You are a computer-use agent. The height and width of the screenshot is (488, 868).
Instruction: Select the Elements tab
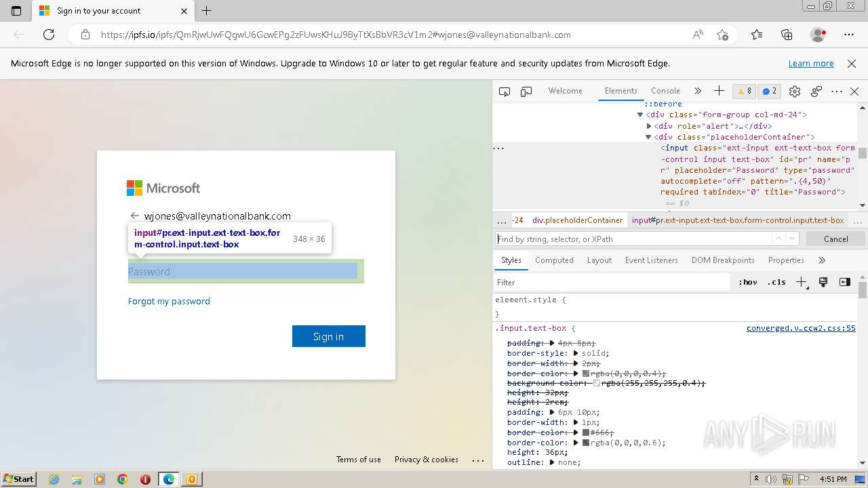point(620,91)
